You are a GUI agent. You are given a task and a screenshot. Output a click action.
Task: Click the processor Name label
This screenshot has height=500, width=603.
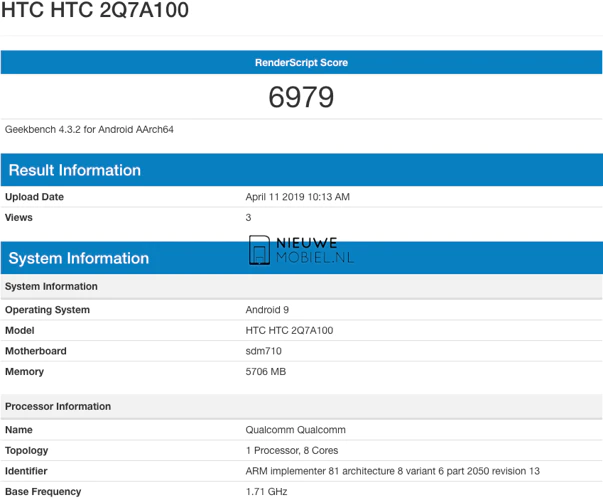[x=18, y=430]
